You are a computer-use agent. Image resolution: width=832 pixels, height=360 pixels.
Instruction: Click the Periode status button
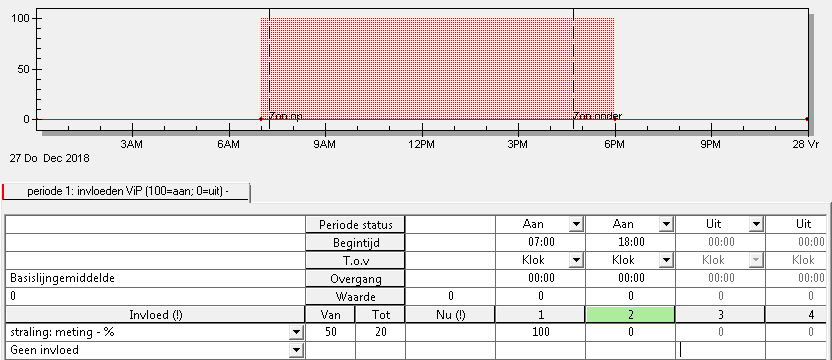coord(355,225)
